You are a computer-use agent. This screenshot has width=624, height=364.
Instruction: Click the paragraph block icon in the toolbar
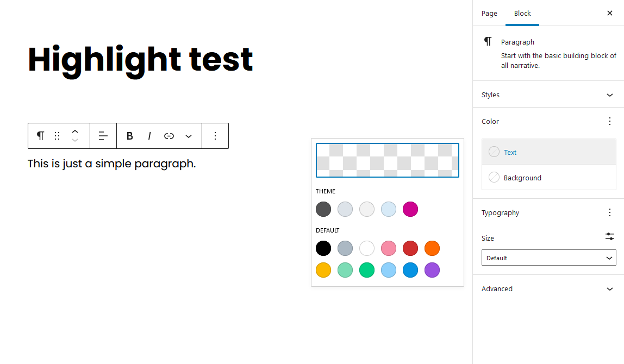(40, 135)
